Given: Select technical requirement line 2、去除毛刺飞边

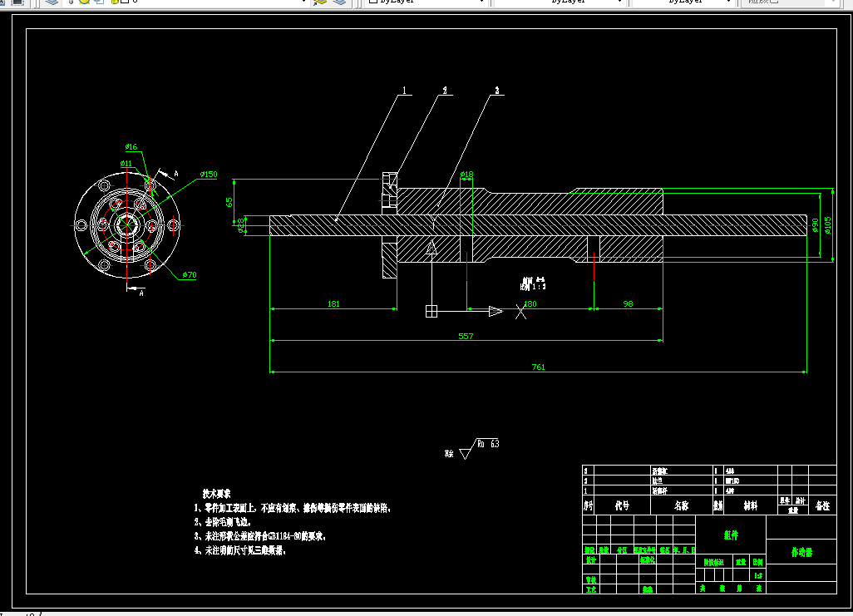Looking at the screenshot, I should tap(223, 522).
